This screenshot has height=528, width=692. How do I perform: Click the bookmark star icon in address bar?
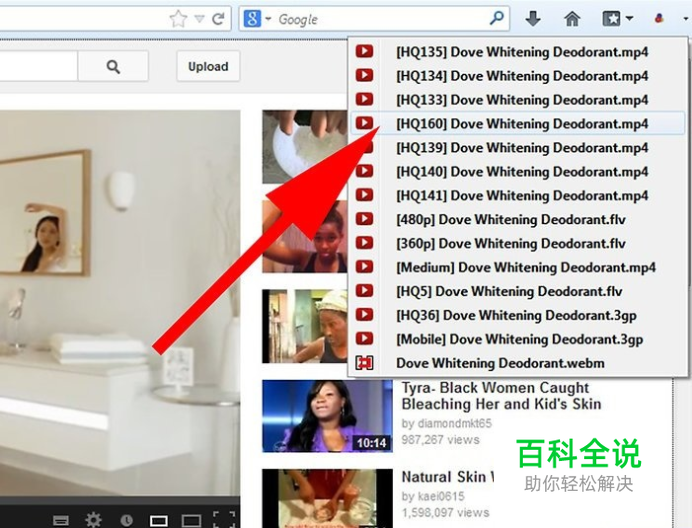tap(178, 19)
